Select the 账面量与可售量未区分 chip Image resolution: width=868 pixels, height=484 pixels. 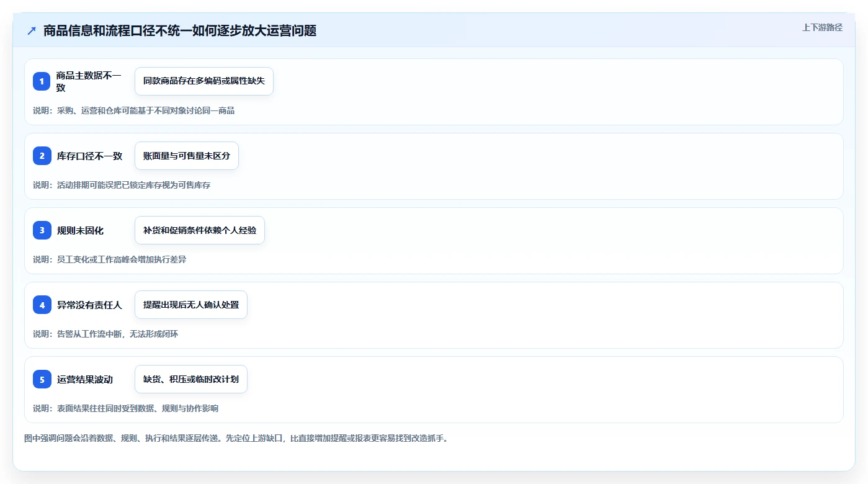[x=187, y=156]
